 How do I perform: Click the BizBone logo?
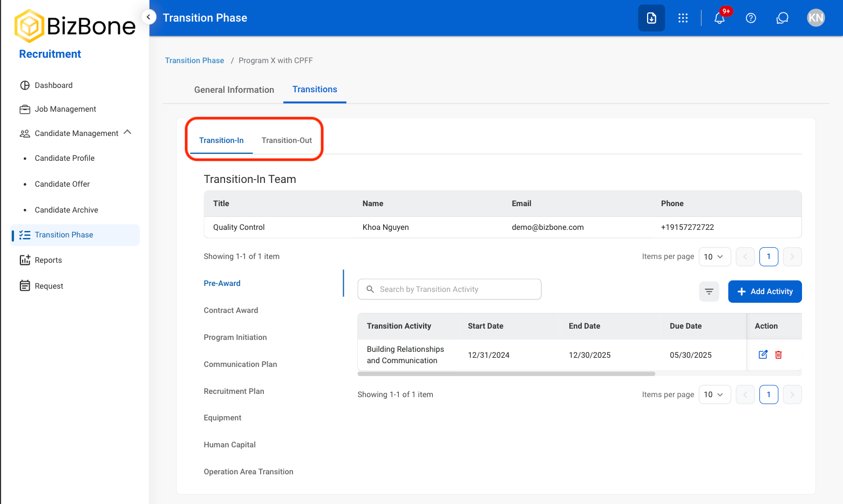[x=75, y=26]
